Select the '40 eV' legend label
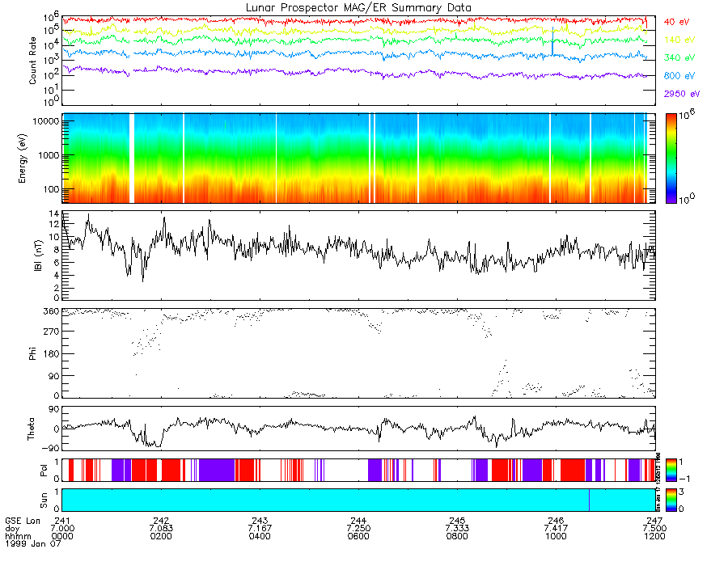This screenshot has height=566, width=728. 676,22
